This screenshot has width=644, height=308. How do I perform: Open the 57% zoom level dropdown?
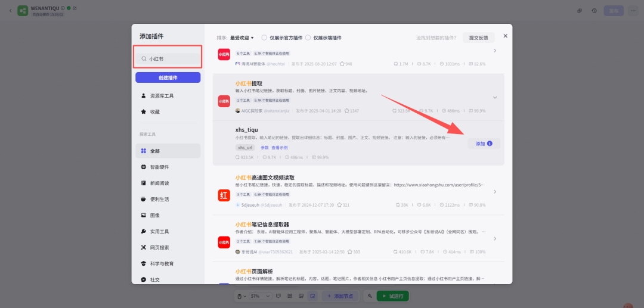(x=261, y=295)
